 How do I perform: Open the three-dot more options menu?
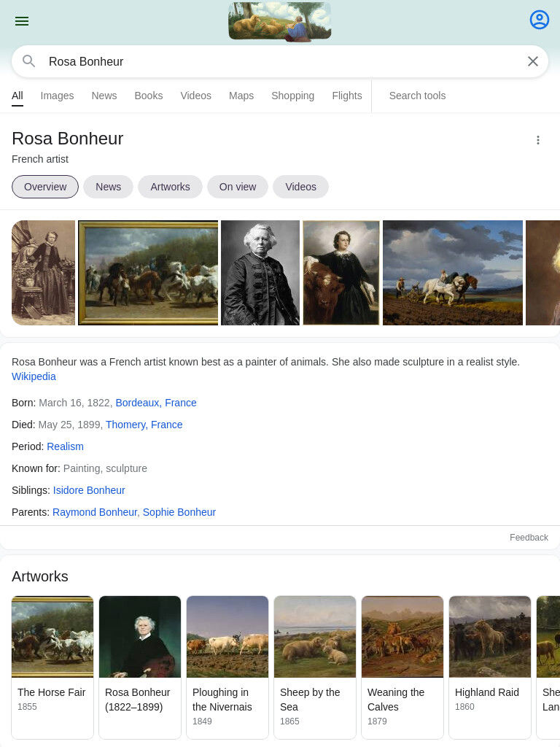[538, 140]
